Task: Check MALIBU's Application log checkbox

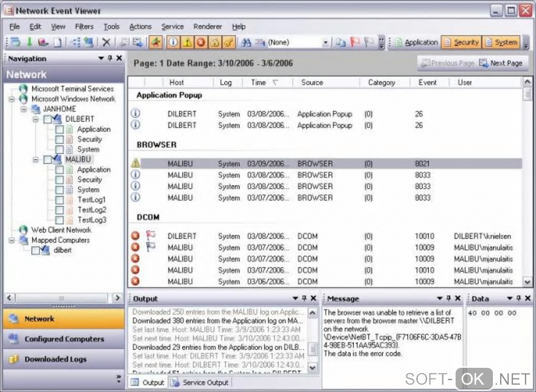Action: pos(59,170)
